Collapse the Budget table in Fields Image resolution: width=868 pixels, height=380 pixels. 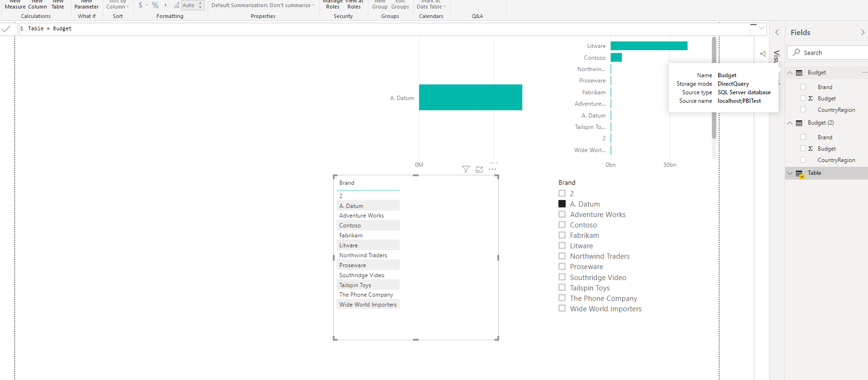[x=790, y=72]
